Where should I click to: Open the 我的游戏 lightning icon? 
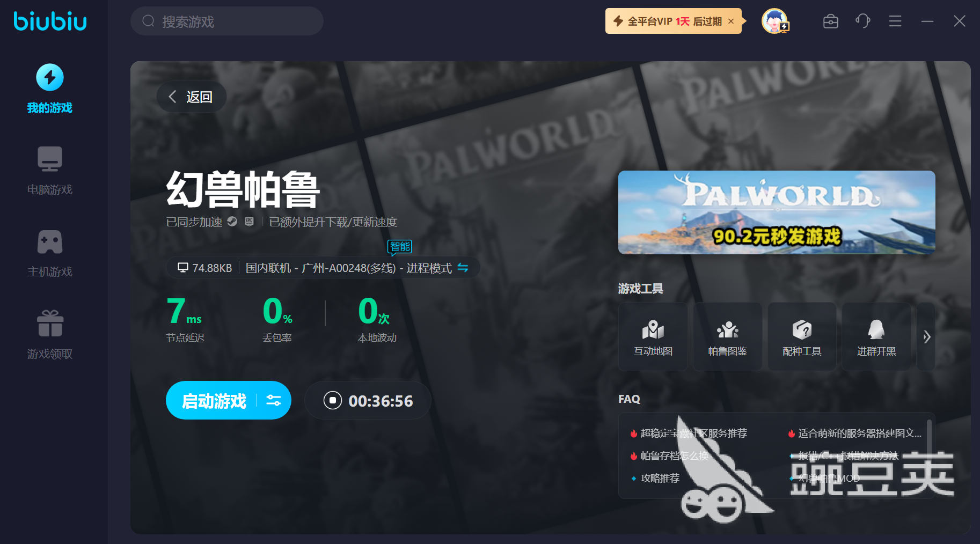50,78
